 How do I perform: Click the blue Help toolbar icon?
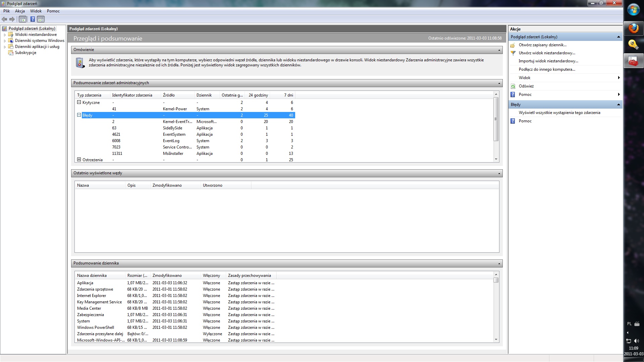pos(33,19)
